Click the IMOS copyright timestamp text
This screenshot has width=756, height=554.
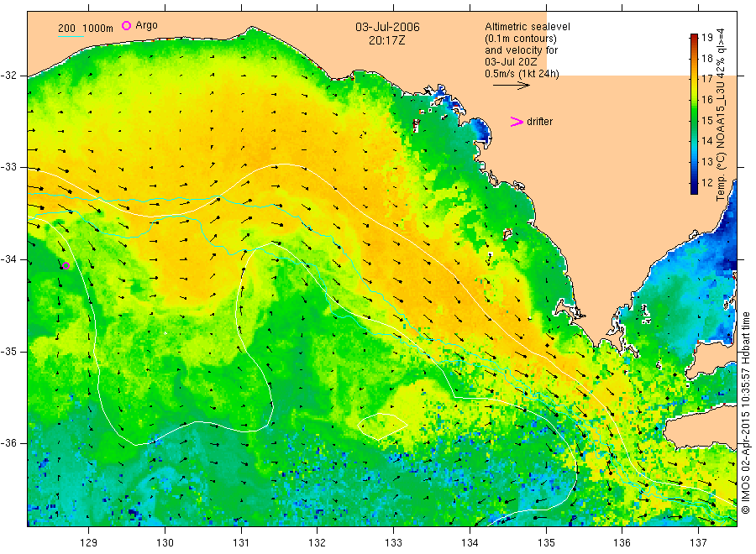click(x=746, y=413)
